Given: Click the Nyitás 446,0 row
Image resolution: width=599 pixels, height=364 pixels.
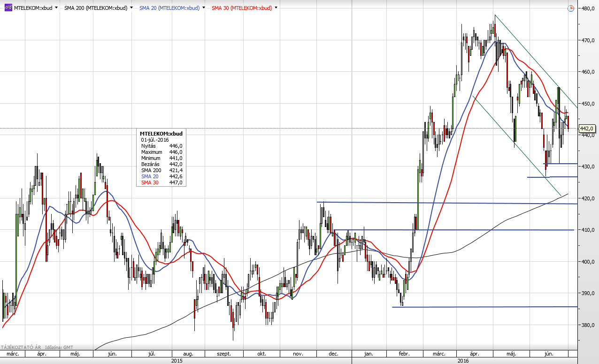Looking at the screenshot, I should 161,146.
